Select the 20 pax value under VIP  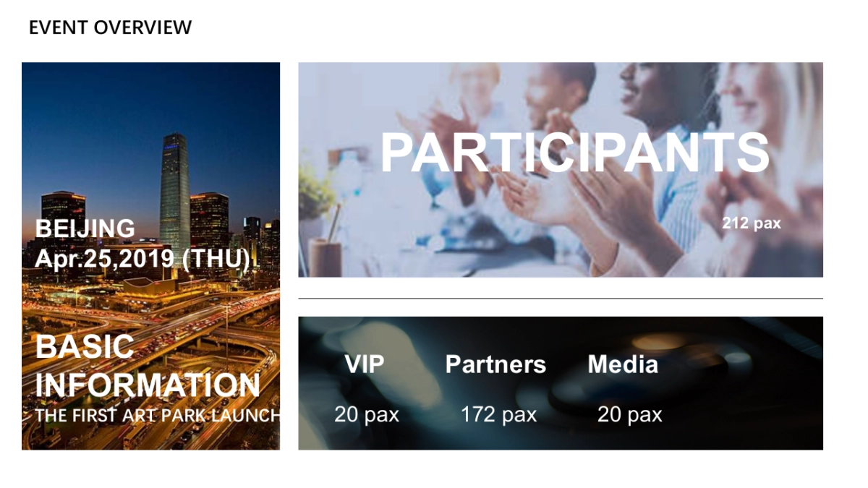[x=366, y=414]
